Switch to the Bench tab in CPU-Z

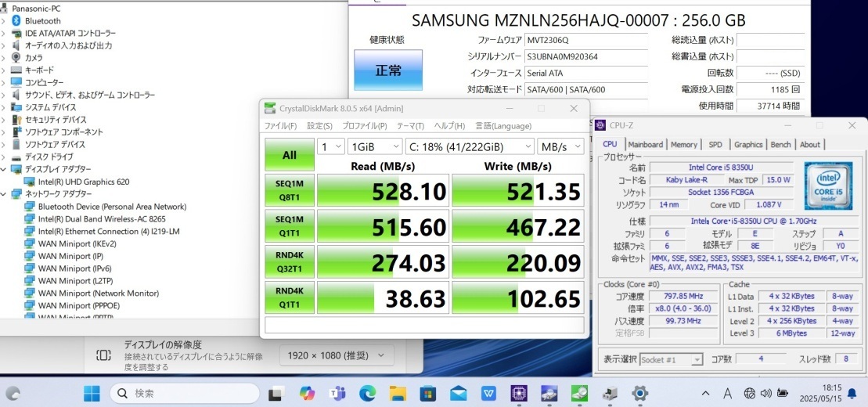tap(780, 145)
